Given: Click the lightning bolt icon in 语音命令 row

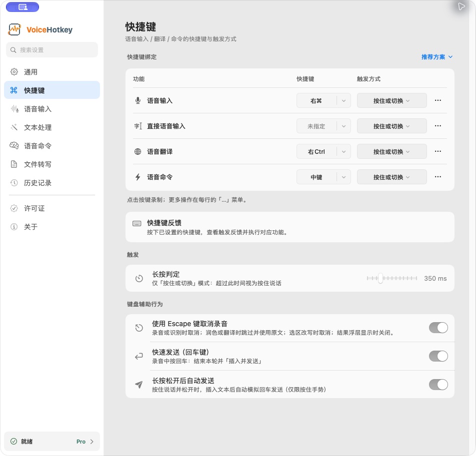Looking at the screenshot, I should pyautogui.click(x=138, y=177).
